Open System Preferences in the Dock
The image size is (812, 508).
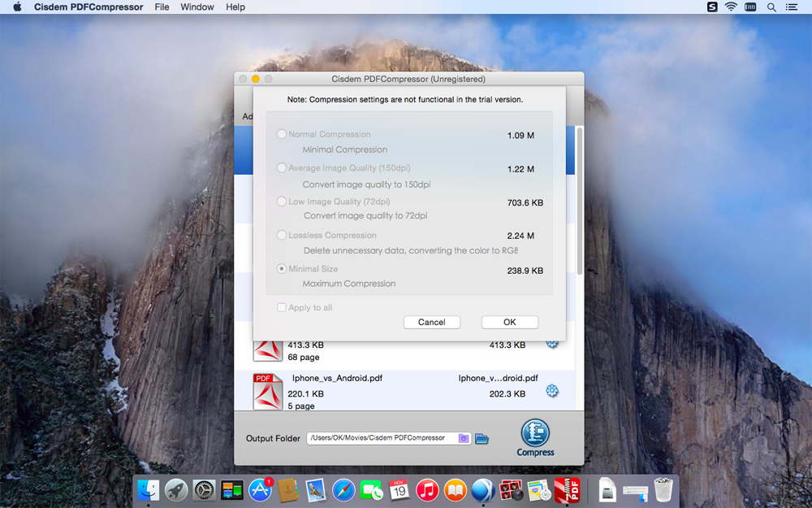click(204, 490)
